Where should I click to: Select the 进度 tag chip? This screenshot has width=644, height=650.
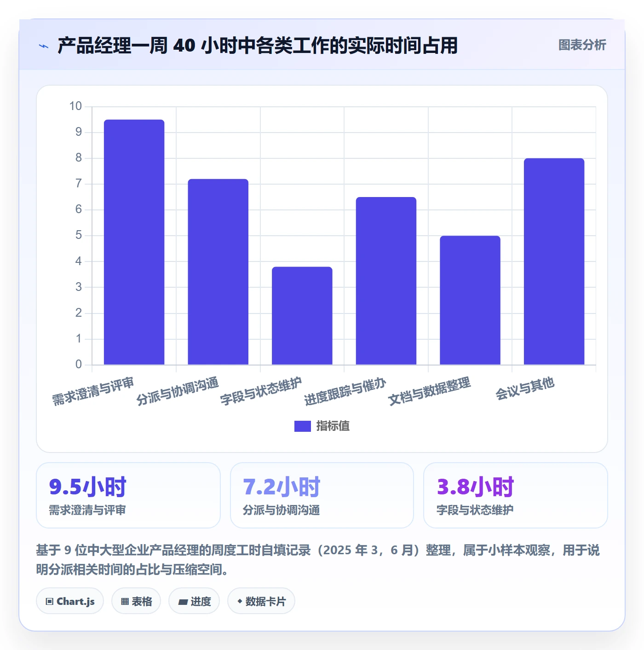pos(194,601)
